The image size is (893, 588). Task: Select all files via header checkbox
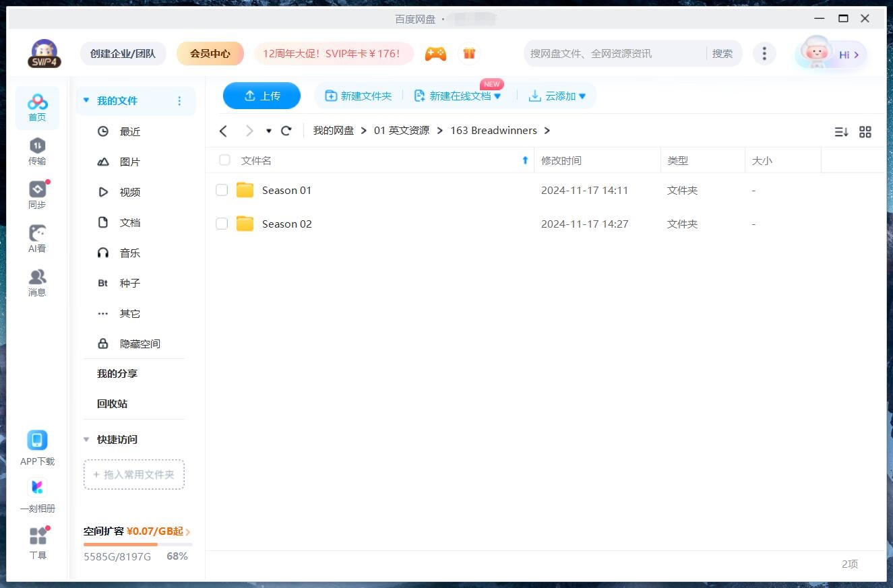point(224,160)
